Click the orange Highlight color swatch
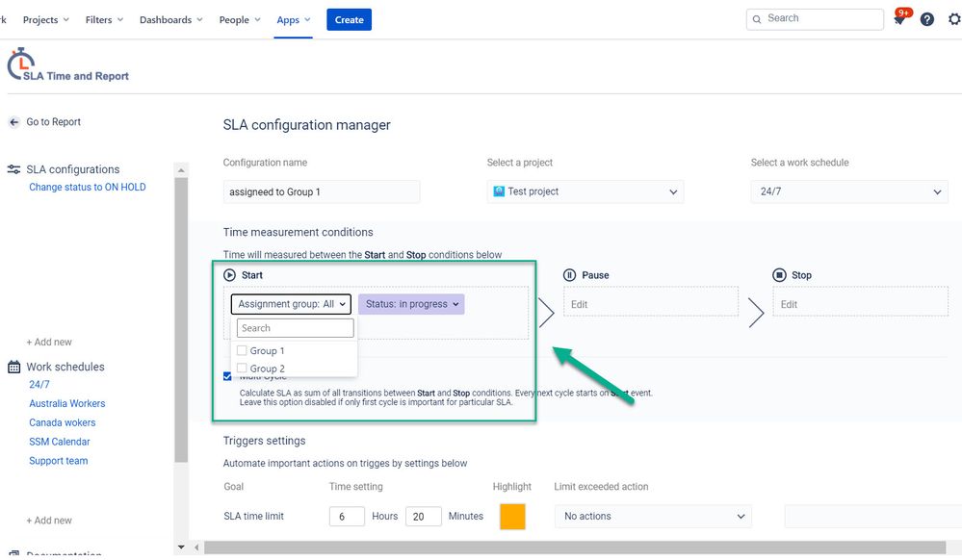The height and width of the screenshot is (560, 962). click(x=513, y=517)
